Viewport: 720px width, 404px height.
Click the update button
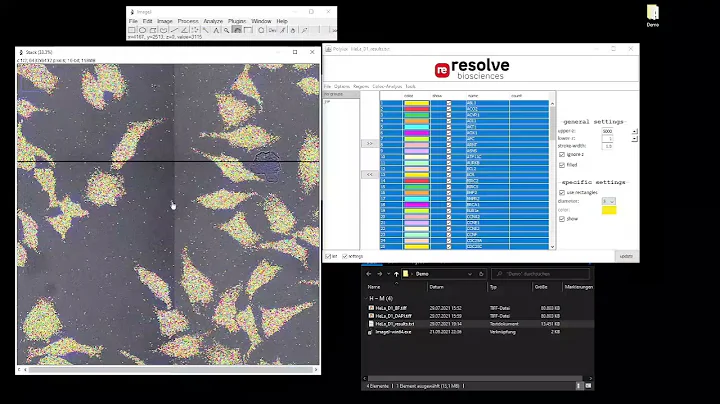[626, 256]
